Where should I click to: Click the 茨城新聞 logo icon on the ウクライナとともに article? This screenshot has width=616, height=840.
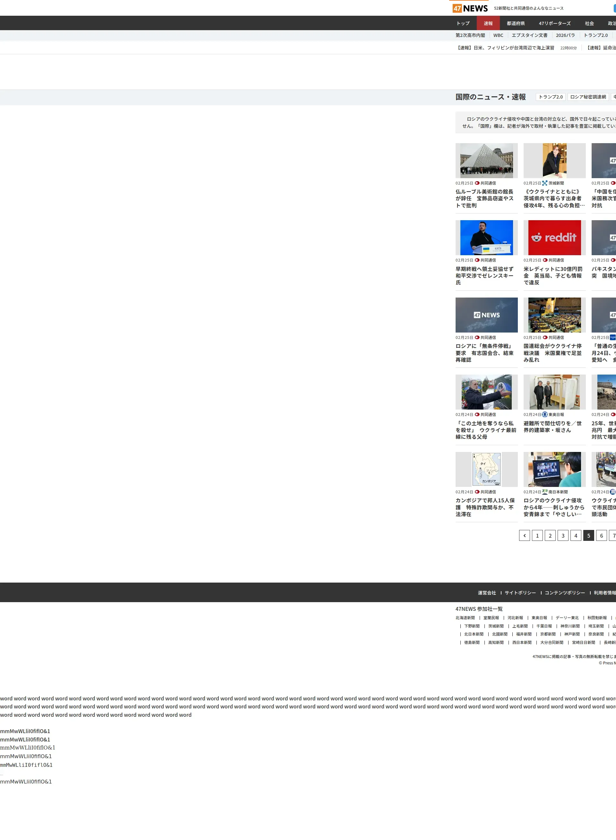coord(545,183)
